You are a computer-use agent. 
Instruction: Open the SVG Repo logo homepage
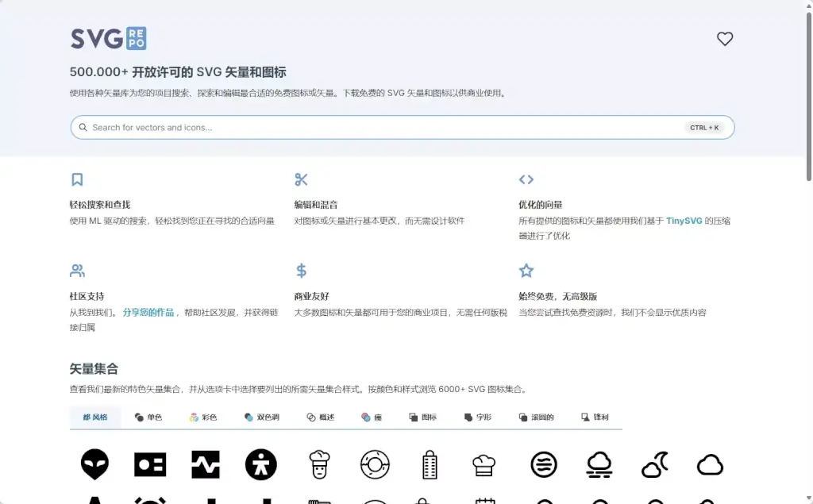108,38
